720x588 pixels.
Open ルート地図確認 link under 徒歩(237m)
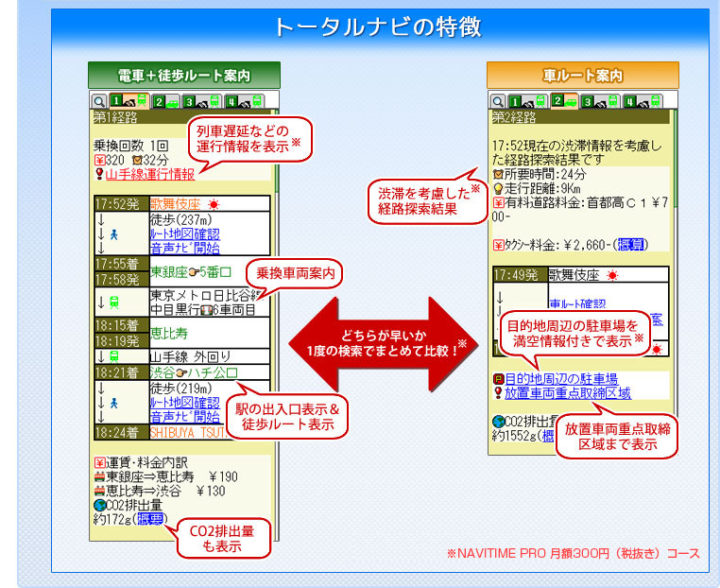[185, 234]
